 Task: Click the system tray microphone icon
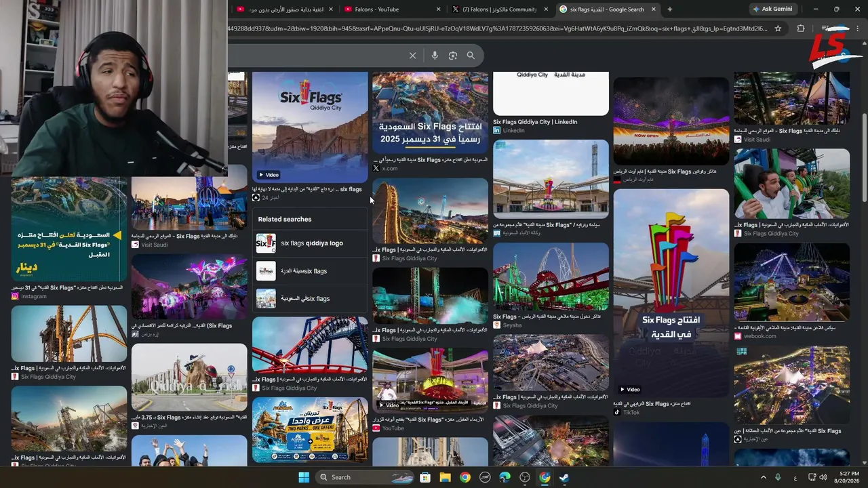tap(778, 477)
